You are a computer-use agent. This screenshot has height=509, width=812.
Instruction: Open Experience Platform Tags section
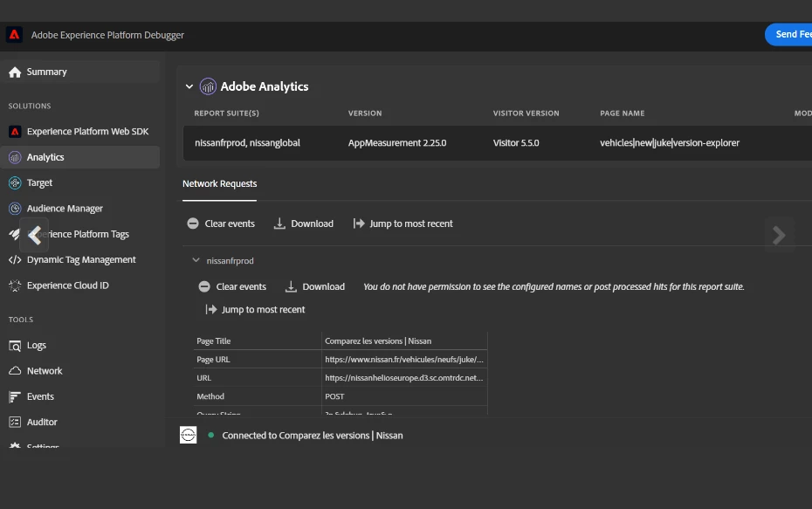pos(80,234)
